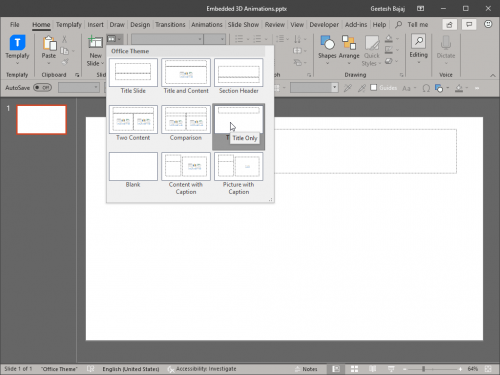Open the File tab
This screenshot has width=500, height=375.
15,25
